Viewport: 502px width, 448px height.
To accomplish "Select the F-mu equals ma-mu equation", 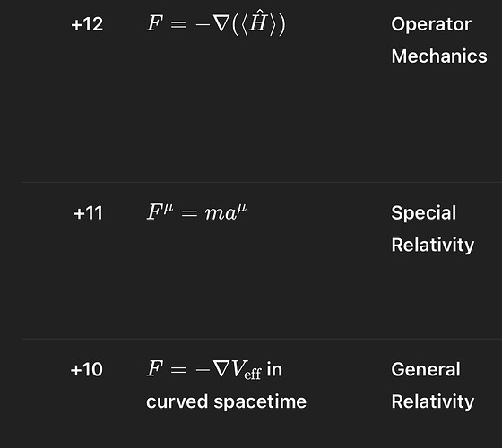I will point(196,211).
